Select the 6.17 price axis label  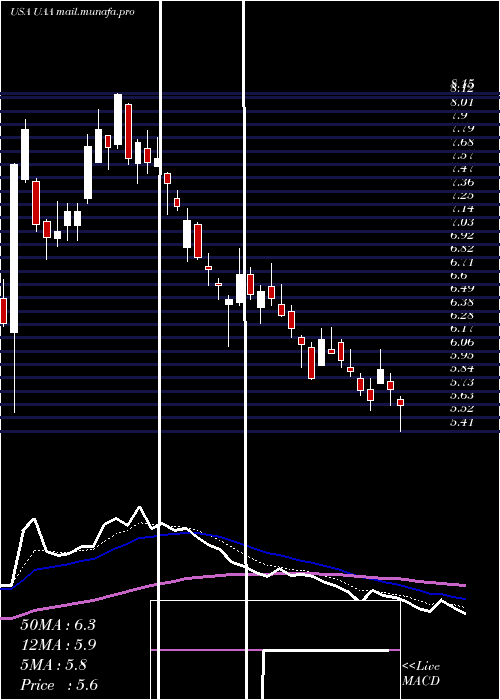pyautogui.click(x=462, y=329)
